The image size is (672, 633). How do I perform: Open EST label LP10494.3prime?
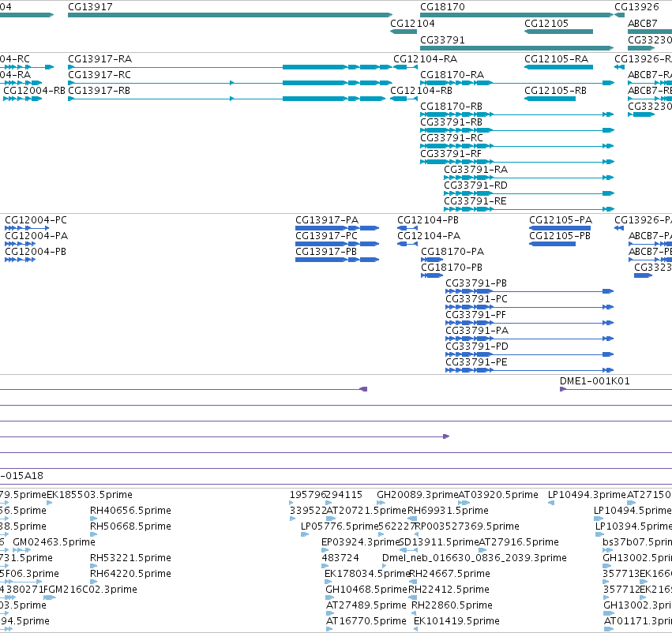coord(588,495)
